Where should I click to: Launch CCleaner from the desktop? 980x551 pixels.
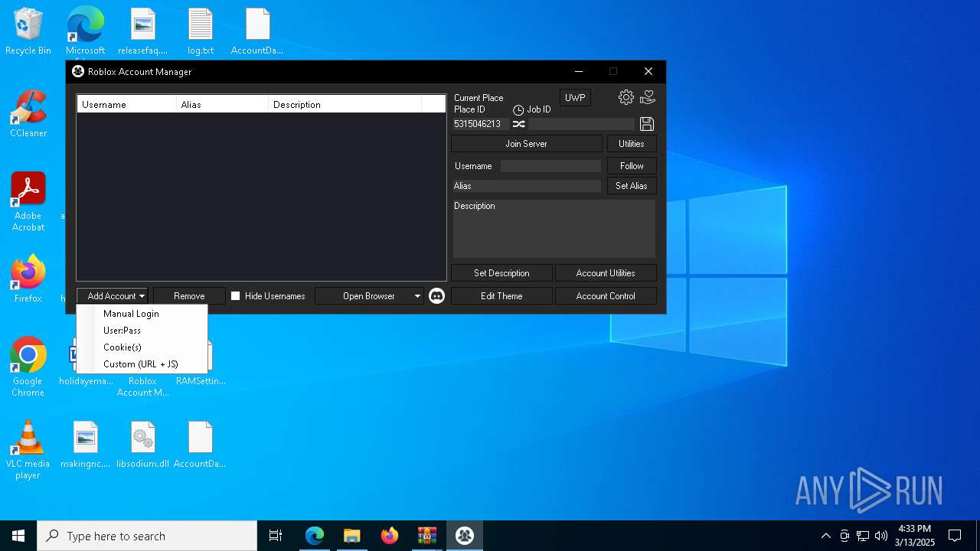point(28,114)
